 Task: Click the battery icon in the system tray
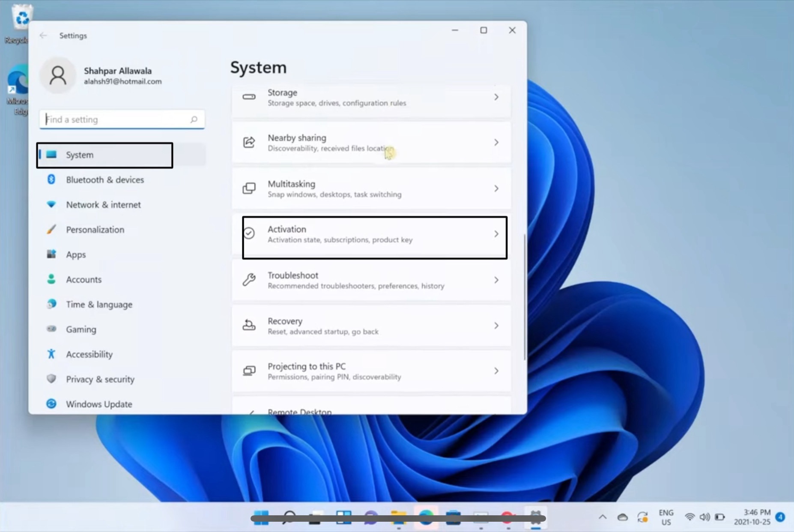[x=720, y=517]
